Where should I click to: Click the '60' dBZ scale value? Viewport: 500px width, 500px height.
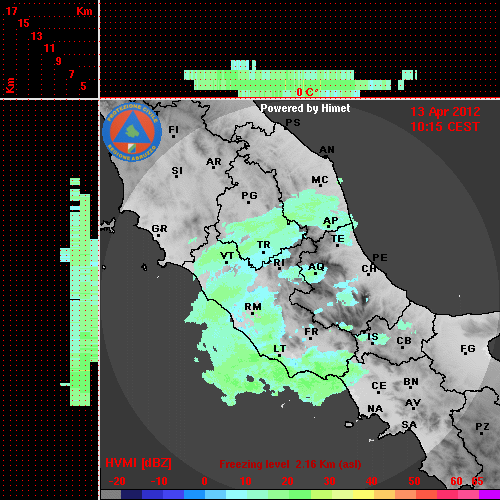[456, 481]
